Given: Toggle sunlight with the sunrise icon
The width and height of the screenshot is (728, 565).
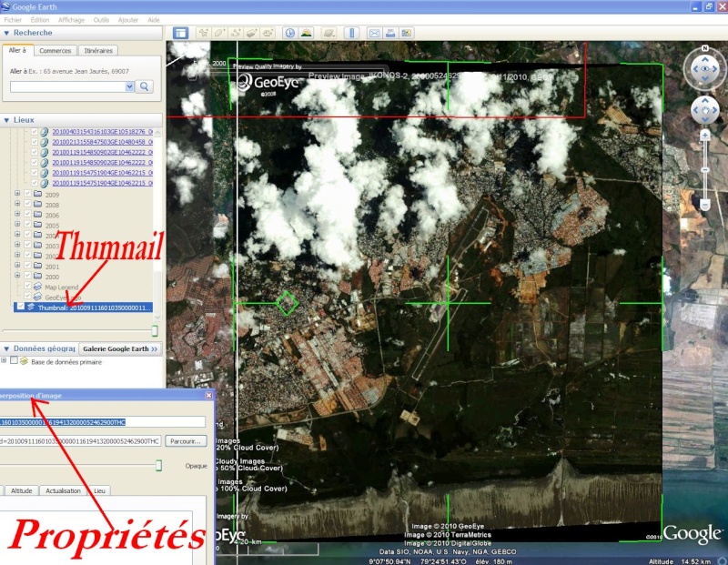Looking at the screenshot, I should pos(306,33).
